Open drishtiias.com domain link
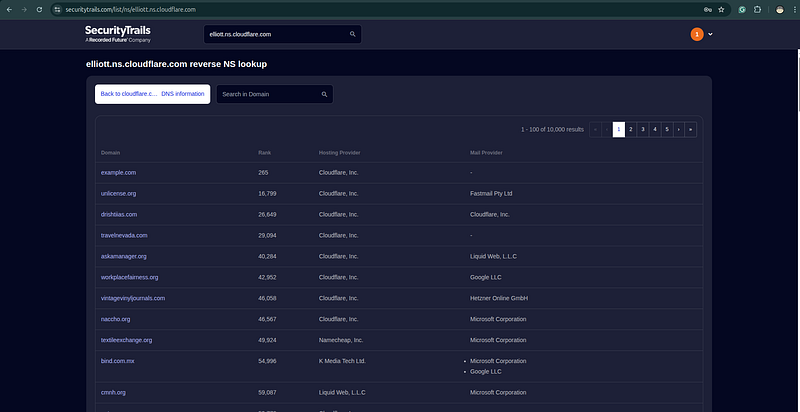Image resolution: width=800 pixels, height=412 pixels. 119,215
